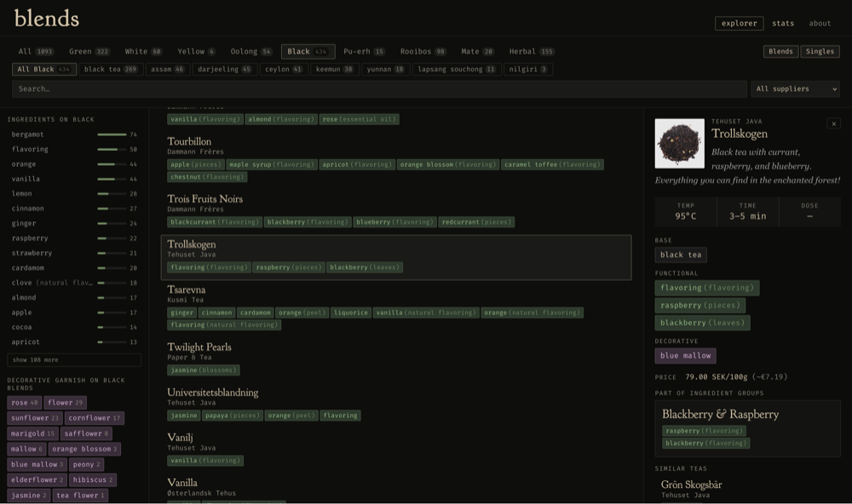Viewport: 852px width, 504px height.
Task: Open the Trollskogen tea thumbnail image
Action: point(680,143)
